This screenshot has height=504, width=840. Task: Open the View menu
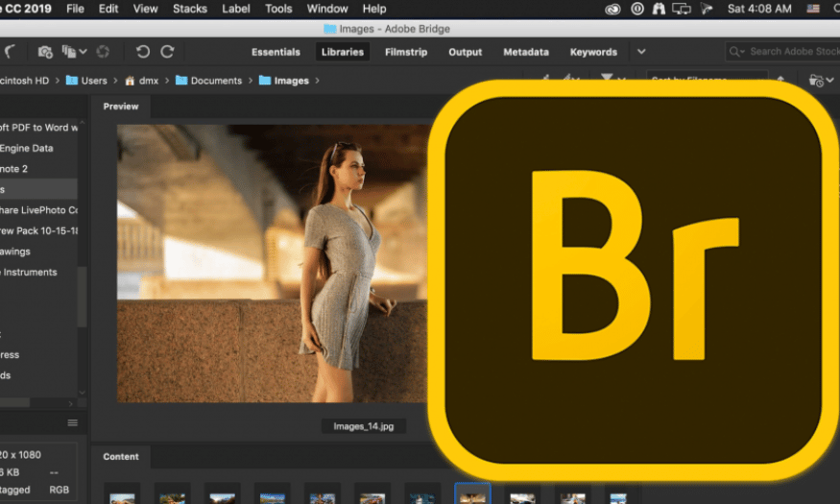145,9
